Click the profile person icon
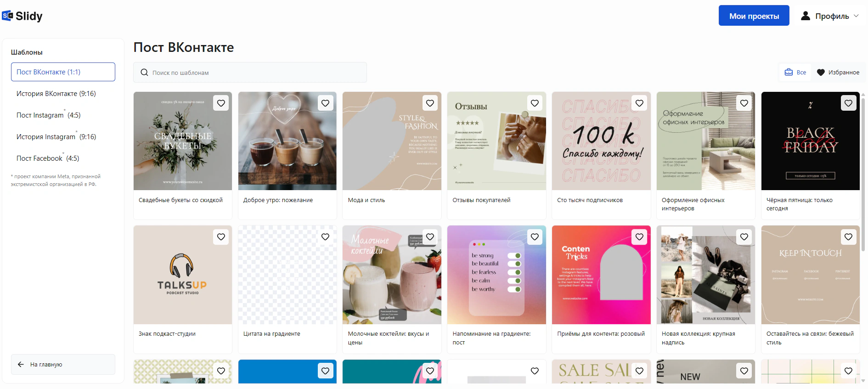 coord(806,16)
